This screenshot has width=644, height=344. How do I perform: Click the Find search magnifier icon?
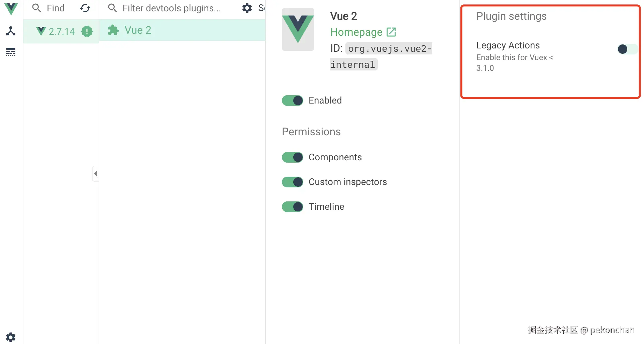coord(36,8)
